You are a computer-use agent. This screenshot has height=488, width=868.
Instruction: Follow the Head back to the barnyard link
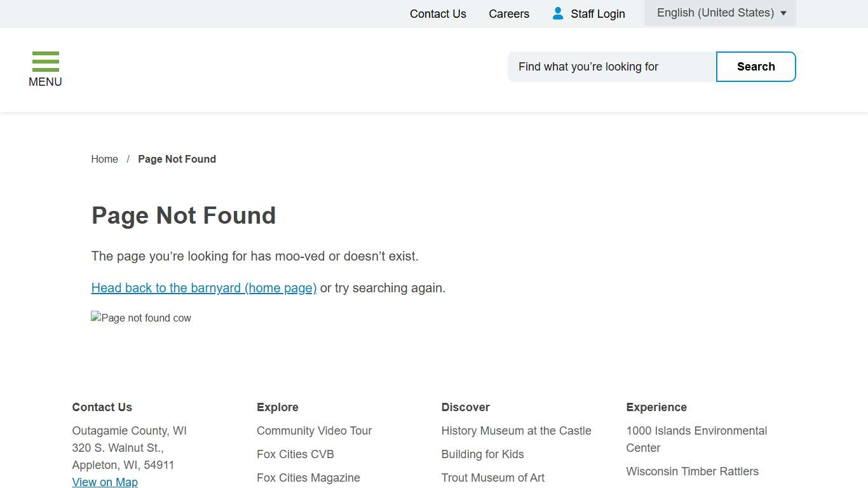[x=203, y=288]
